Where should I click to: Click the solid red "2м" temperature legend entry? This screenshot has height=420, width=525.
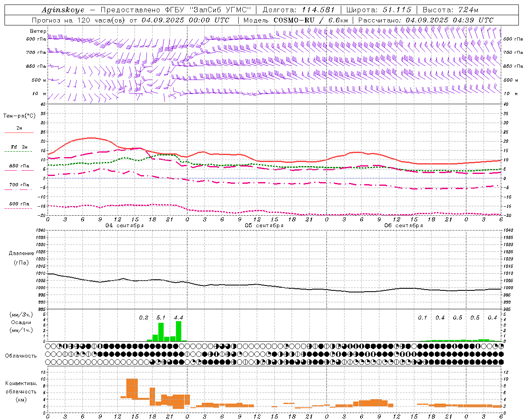(x=19, y=129)
